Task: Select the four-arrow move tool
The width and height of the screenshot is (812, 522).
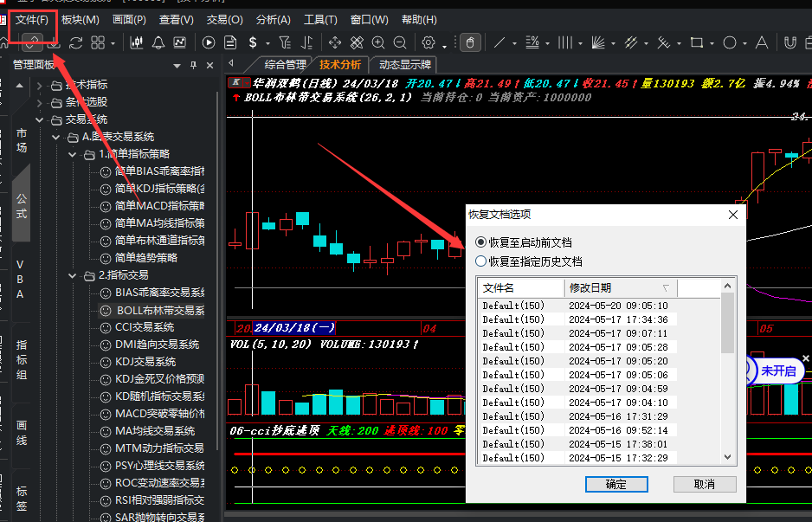Action: pyautogui.click(x=334, y=42)
